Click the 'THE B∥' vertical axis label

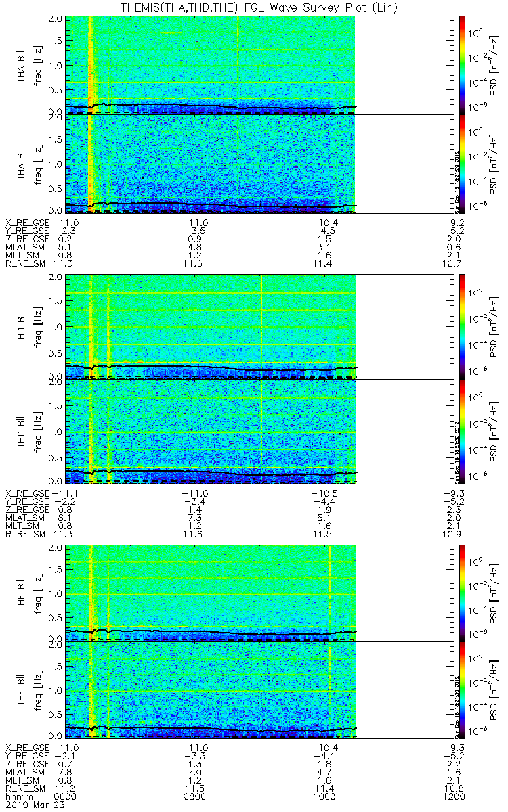(22, 690)
